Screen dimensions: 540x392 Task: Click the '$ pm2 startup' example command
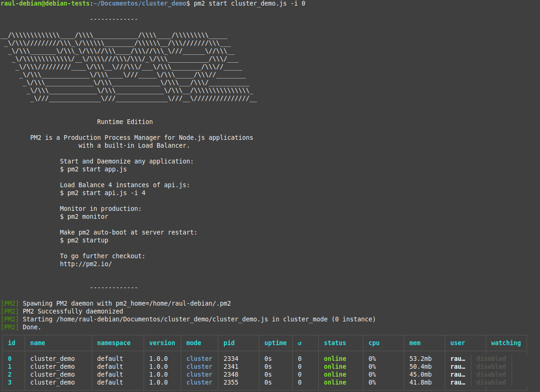pos(84,240)
